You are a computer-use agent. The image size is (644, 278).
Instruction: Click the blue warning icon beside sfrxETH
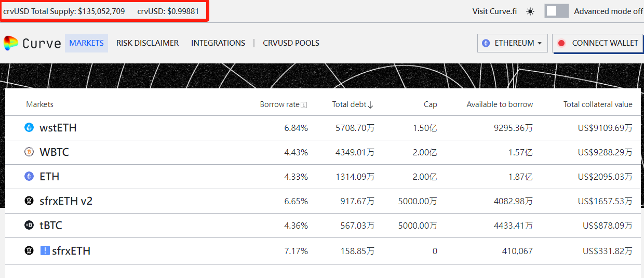(x=45, y=250)
